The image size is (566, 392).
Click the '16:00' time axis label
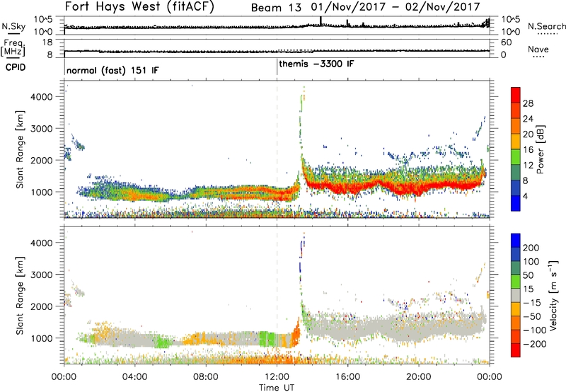click(x=347, y=377)
